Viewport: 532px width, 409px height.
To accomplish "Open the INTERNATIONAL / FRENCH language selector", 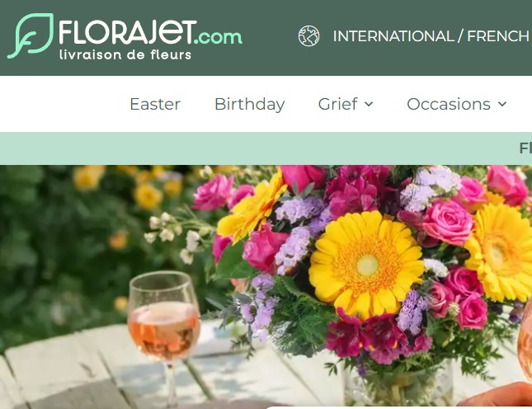I will [x=431, y=36].
